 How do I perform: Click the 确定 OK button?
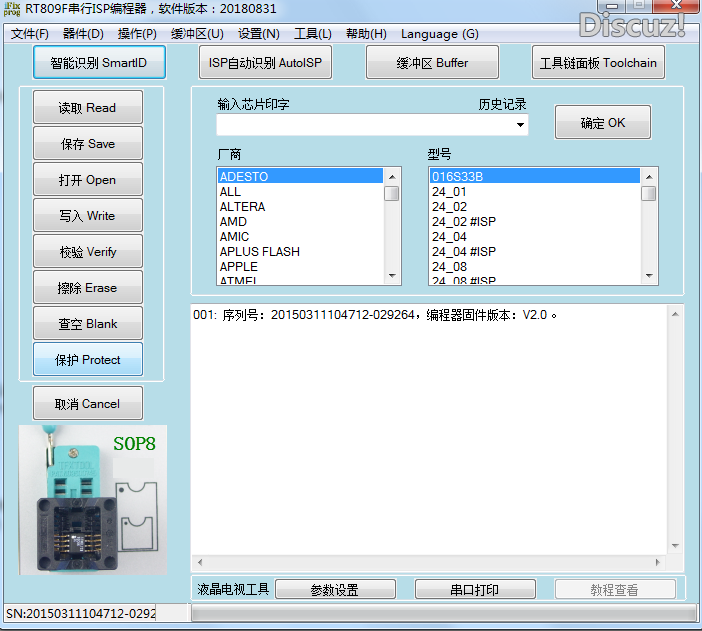603,123
